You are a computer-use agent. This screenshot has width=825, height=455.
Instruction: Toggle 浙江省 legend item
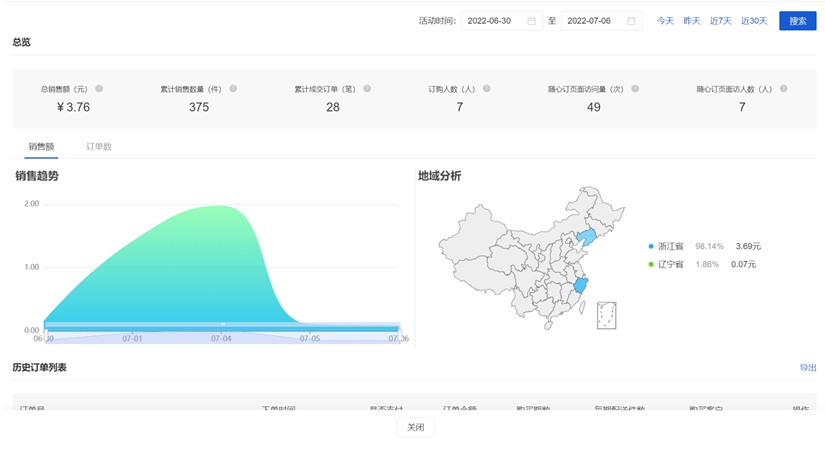tap(670, 246)
